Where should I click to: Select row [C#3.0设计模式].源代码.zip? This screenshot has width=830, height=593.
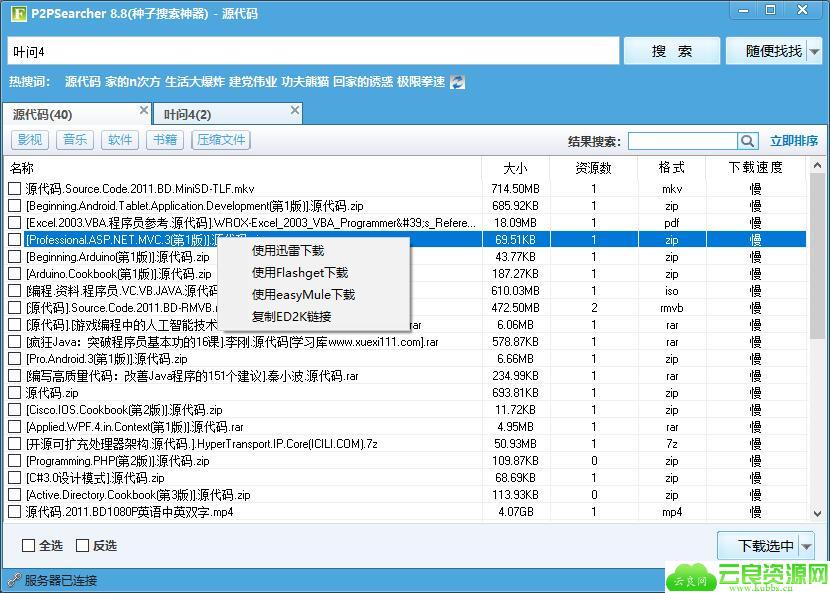tap(405, 478)
